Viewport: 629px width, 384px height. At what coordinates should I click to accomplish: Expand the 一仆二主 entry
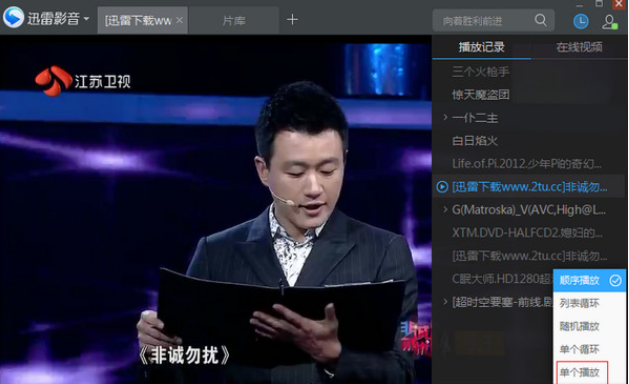pos(445,118)
